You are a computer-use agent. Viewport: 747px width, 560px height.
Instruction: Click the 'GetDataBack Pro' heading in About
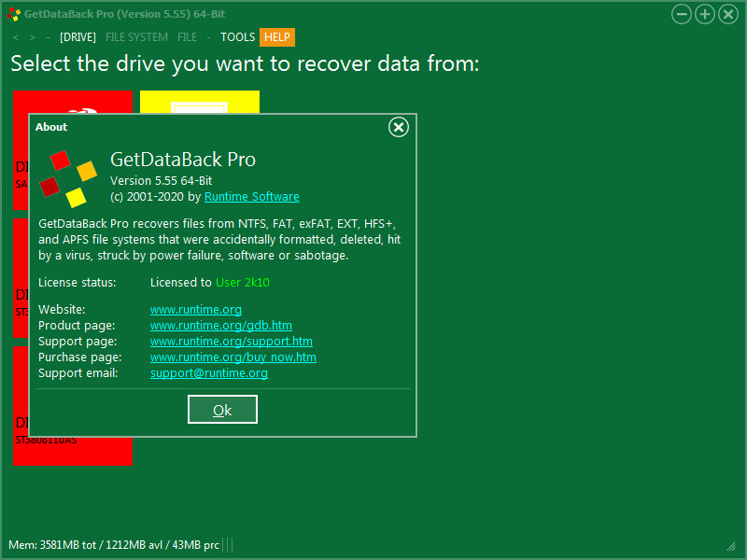click(183, 160)
